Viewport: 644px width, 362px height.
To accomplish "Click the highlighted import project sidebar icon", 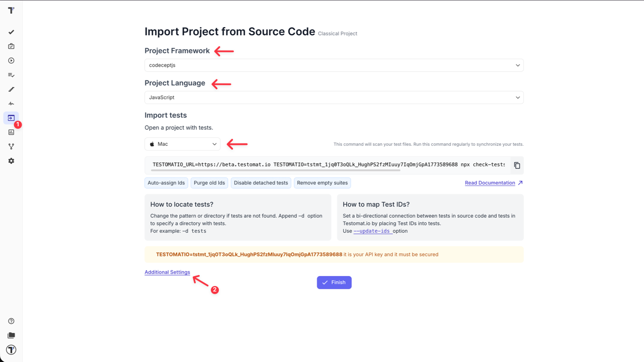I will pos(11,118).
